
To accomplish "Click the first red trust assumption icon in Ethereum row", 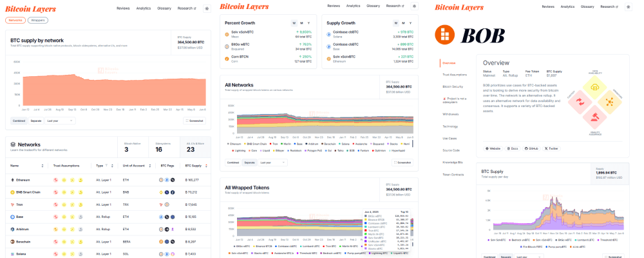I will point(55,180).
